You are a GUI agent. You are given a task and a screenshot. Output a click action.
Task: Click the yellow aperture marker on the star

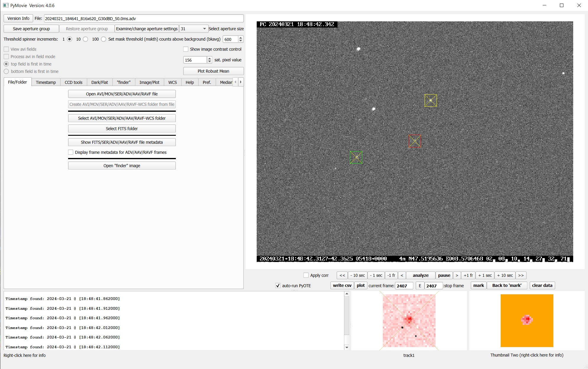click(x=430, y=100)
